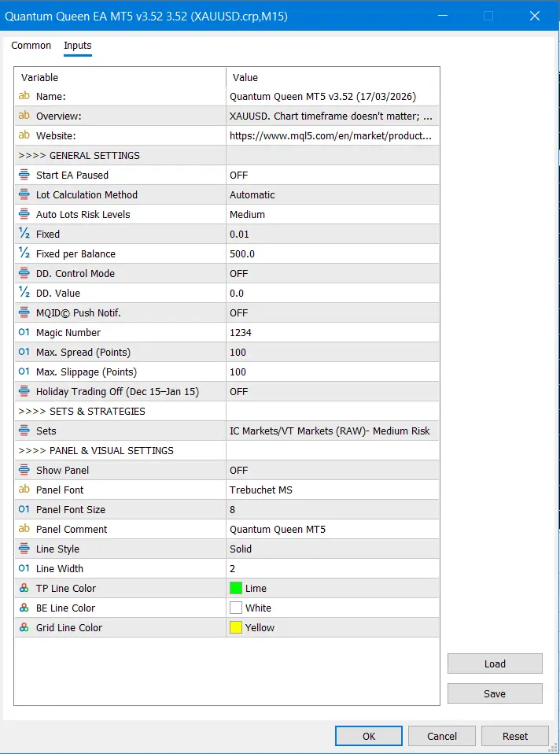Image resolution: width=560 pixels, height=754 pixels.
Task: Edit the Panel Comment Quantum Queen MT5 value
Action: point(333,529)
